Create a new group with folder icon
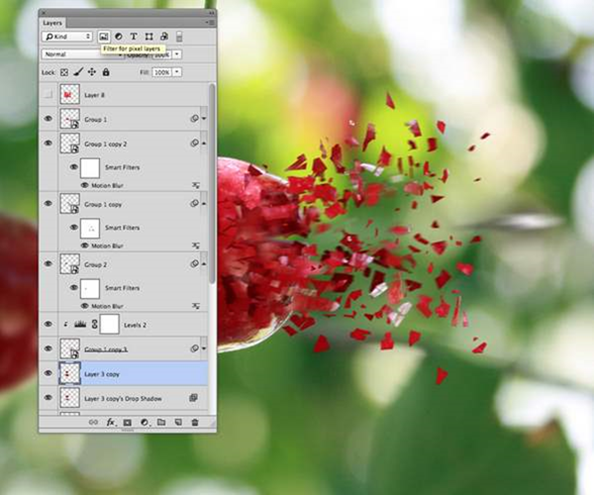594x495 pixels. tap(161, 422)
